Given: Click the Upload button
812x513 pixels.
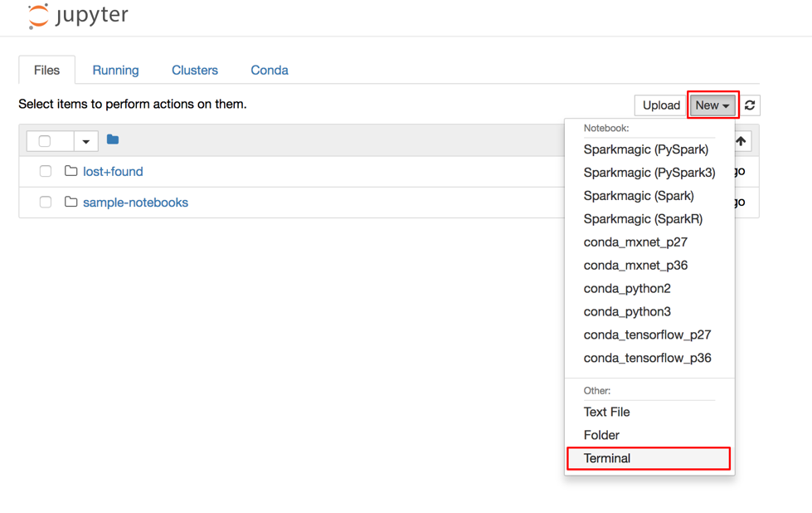Looking at the screenshot, I should pyautogui.click(x=661, y=105).
